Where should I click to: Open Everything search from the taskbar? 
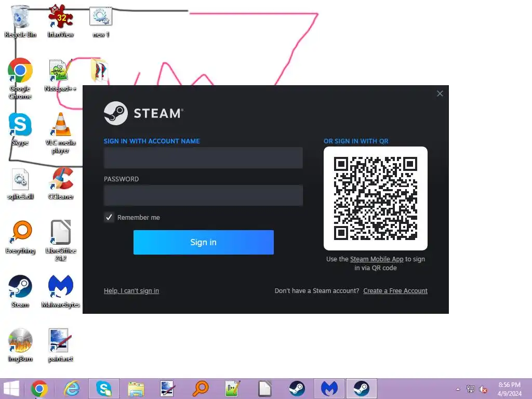tap(200, 389)
